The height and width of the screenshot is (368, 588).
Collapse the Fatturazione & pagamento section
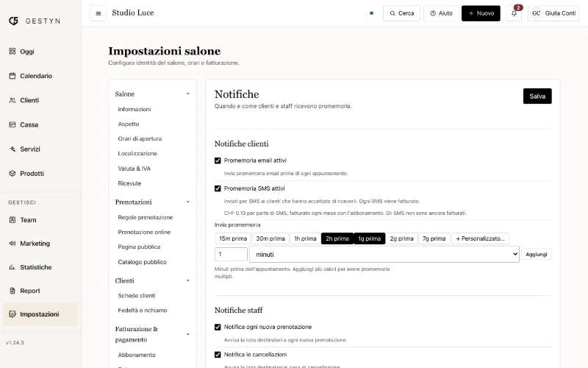(188, 334)
